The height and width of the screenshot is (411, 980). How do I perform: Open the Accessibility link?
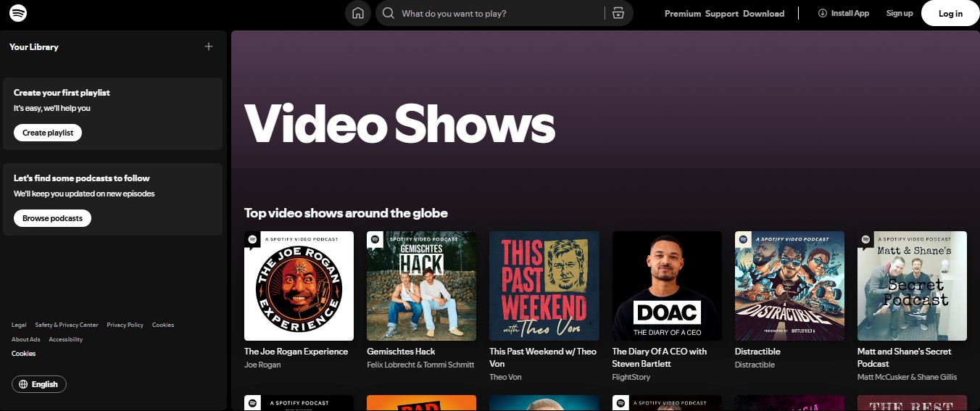pyautogui.click(x=66, y=339)
